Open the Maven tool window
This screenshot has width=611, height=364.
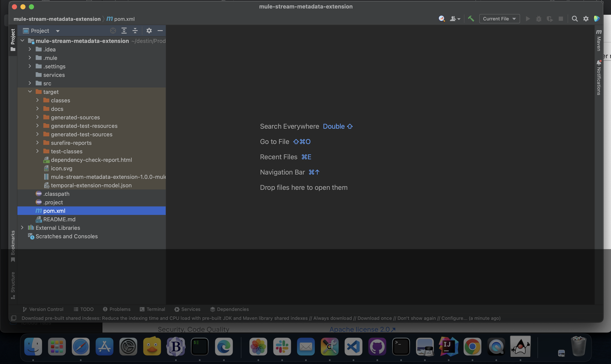[599, 41]
